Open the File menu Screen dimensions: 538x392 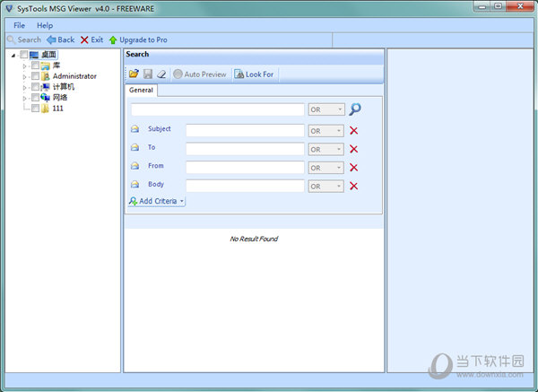coord(19,25)
